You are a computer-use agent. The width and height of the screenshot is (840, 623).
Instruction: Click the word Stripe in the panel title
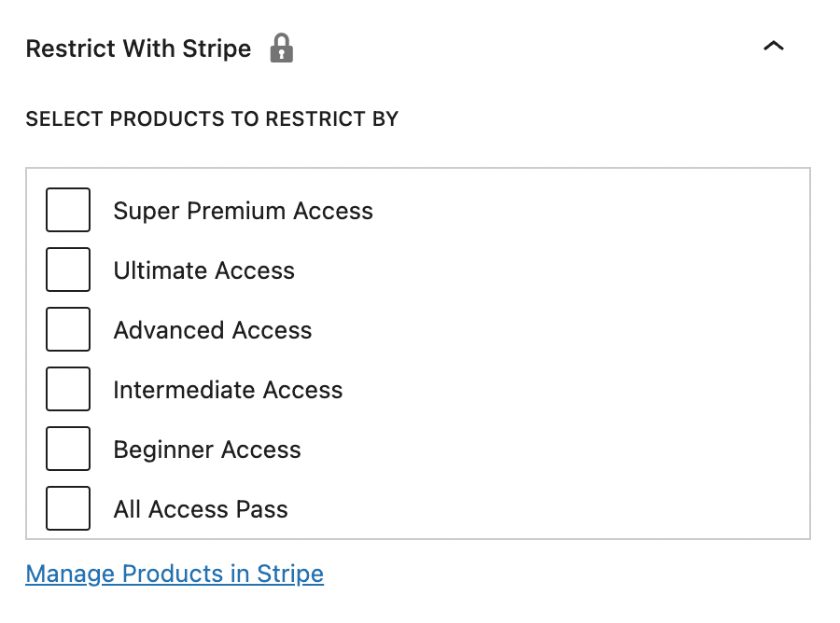click(217, 48)
